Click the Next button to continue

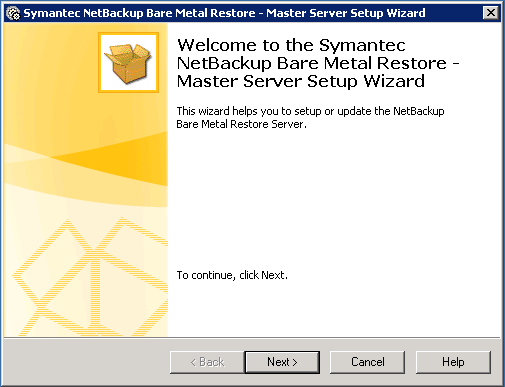point(282,362)
